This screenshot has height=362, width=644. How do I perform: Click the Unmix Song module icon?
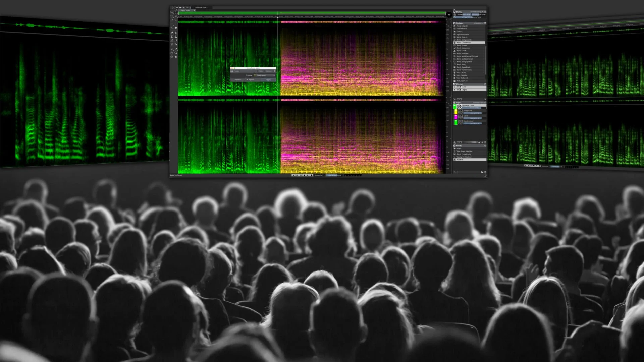pos(454,64)
